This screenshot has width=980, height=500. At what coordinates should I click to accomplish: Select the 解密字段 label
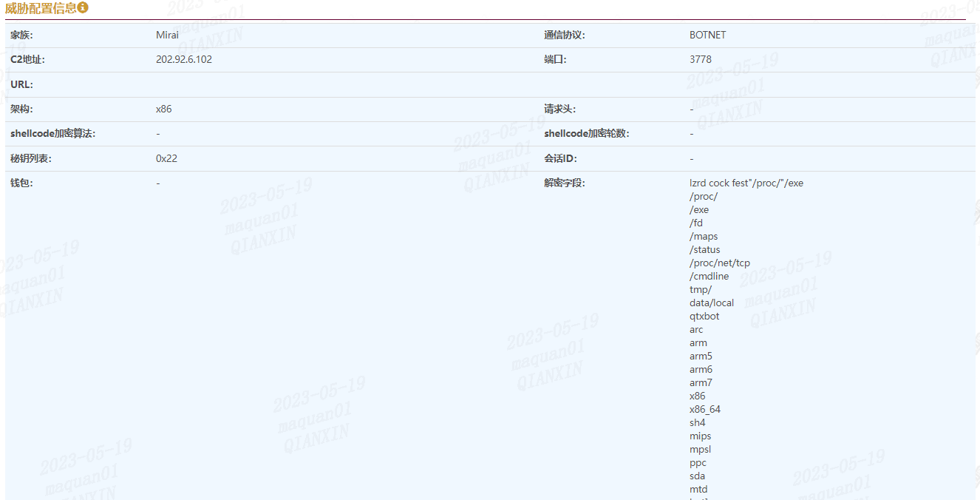(x=565, y=183)
